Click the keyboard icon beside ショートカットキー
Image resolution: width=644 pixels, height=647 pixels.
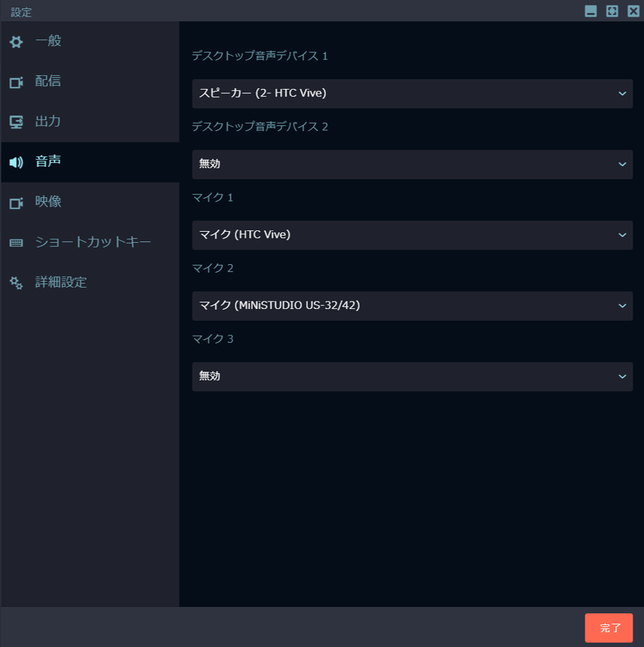coord(16,243)
